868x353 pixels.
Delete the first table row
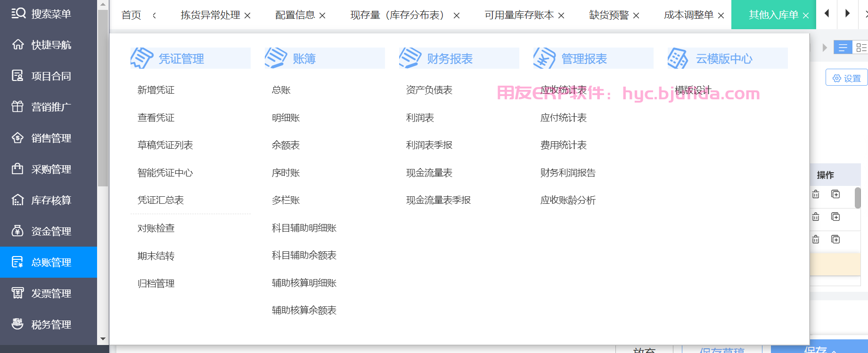tap(816, 194)
